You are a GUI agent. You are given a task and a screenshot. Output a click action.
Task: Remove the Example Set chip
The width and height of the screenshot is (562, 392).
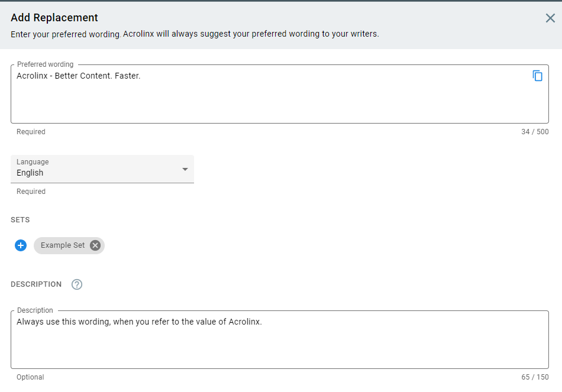point(95,245)
